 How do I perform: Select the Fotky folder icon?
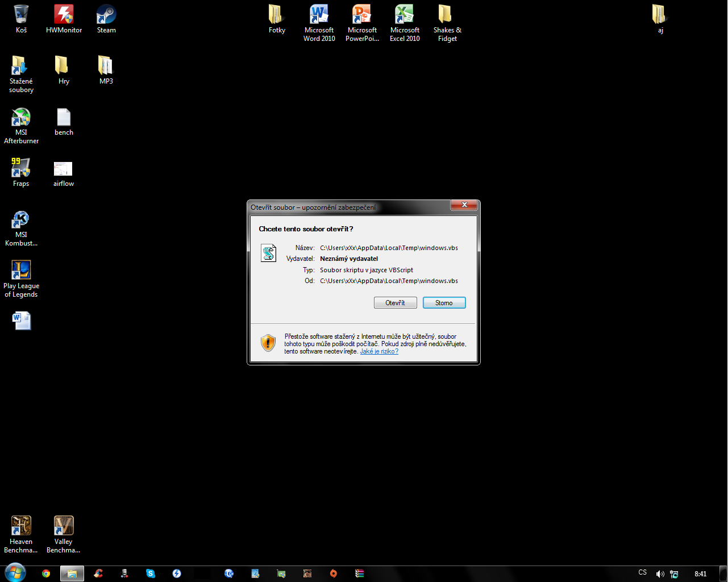[x=277, y=19]
